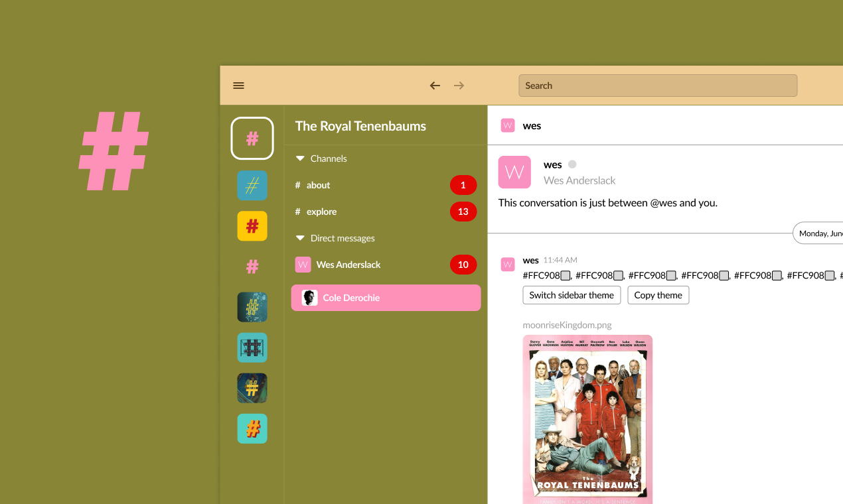Switch to the blue workspace with thin yellow hash
Image resolution: width=843 pixels, height=504 pixels.
coord(252,186)
